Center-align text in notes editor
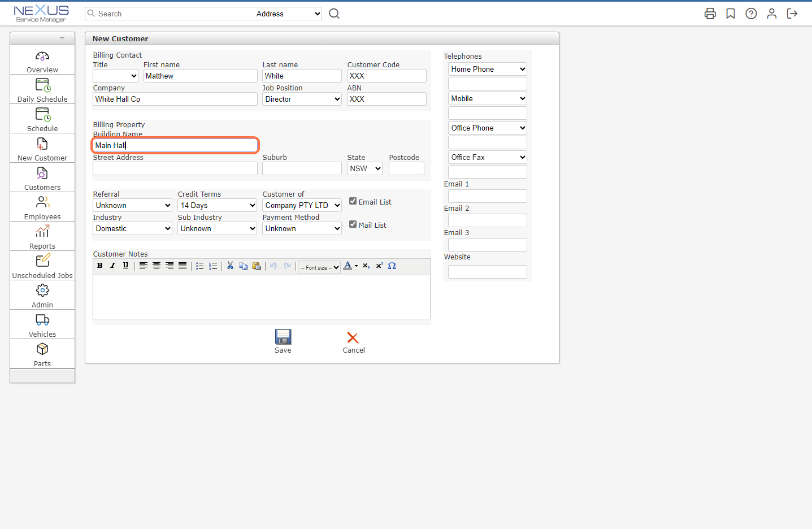This screenshot has height=529, width=812. tap(157, 266)
